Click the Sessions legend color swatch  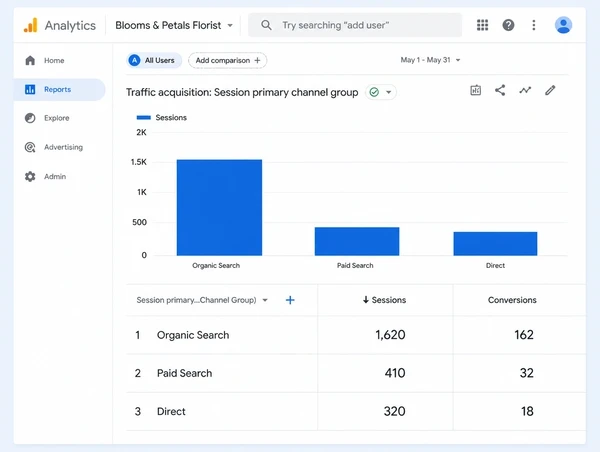point(144,118)
